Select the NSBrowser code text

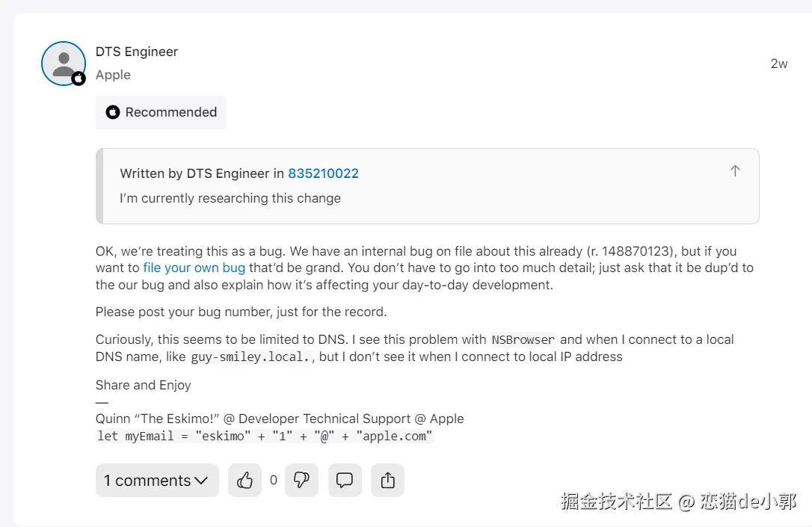(523, 339)
